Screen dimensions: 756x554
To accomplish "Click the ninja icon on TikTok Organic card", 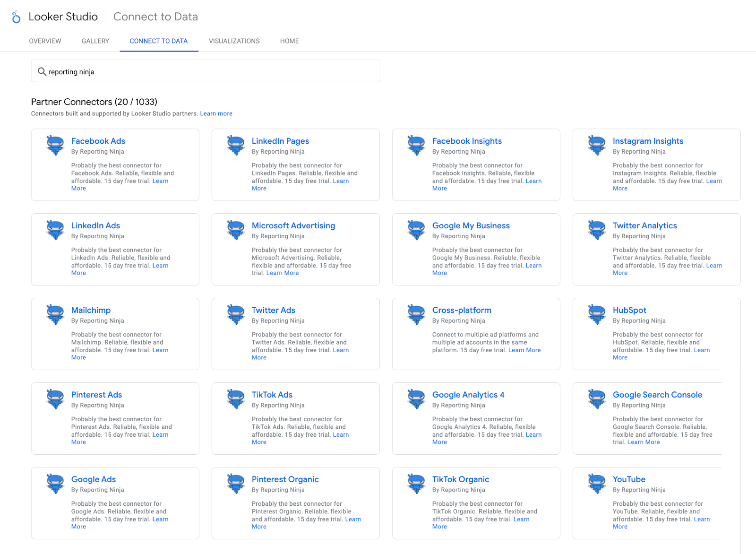I will pyautogui.click(x=416, y=484).
